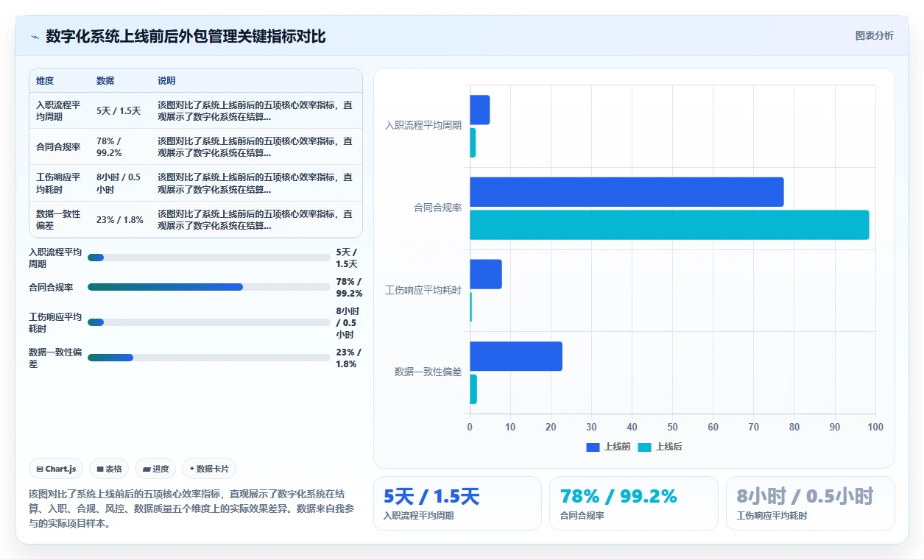Click the 100 tick on the x-axis
Viewport: 924px width, 560px height.
coord(875,427)
